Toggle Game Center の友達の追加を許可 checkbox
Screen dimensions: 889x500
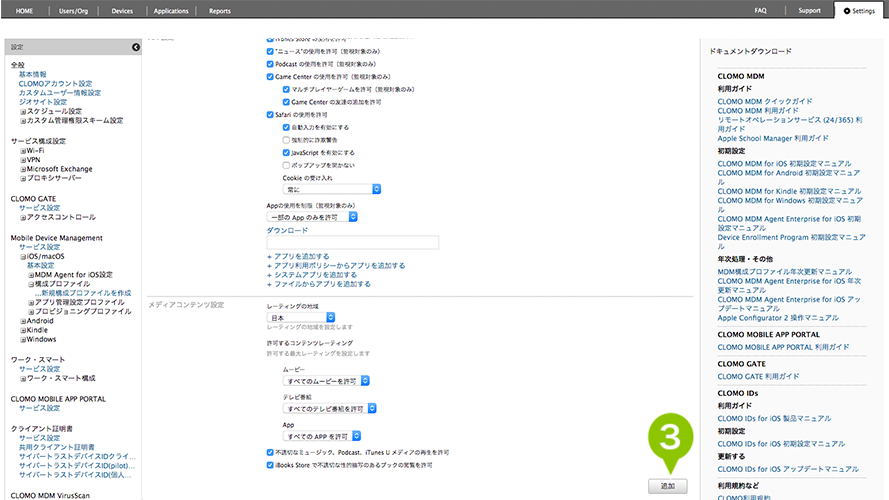(x=286, y=102)
